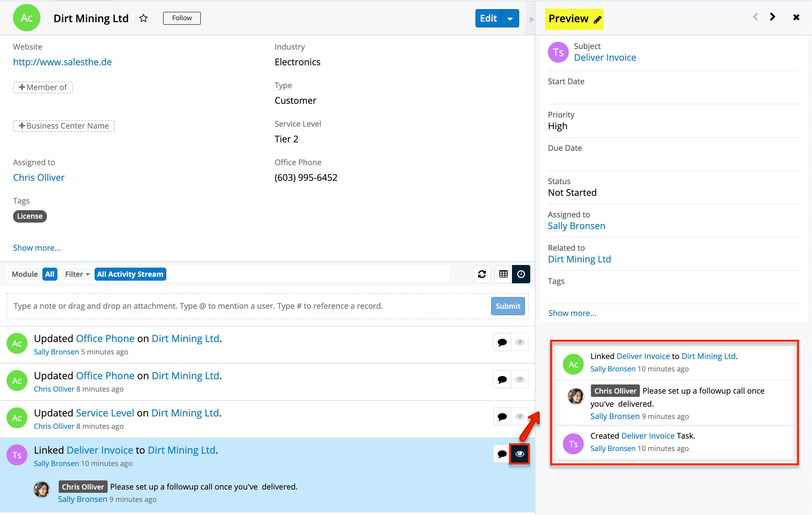Toggle preview of Linked Deliver Invoice activity

click(x=519, y=454)
